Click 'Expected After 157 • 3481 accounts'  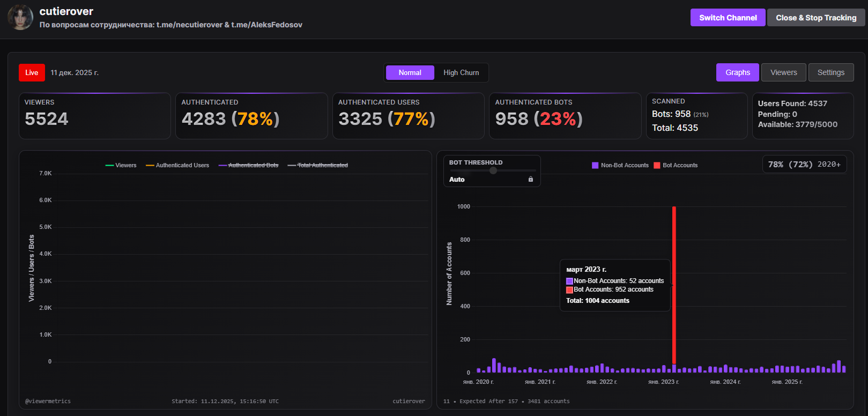tap(515, 401)
